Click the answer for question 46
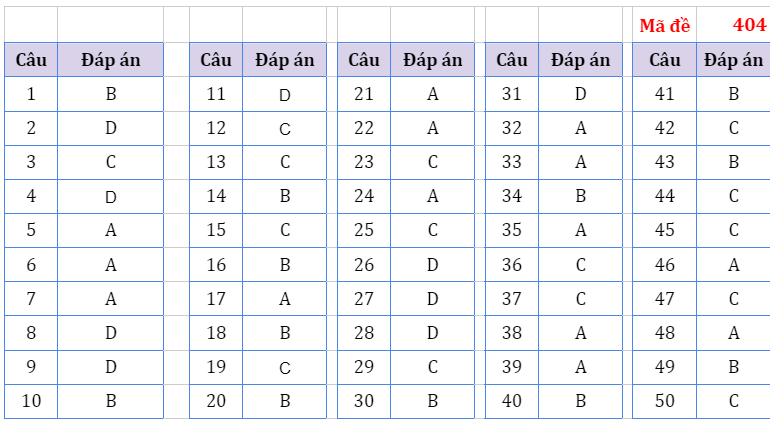The width and height of the screenshot is (772, 421). [734, 265]
